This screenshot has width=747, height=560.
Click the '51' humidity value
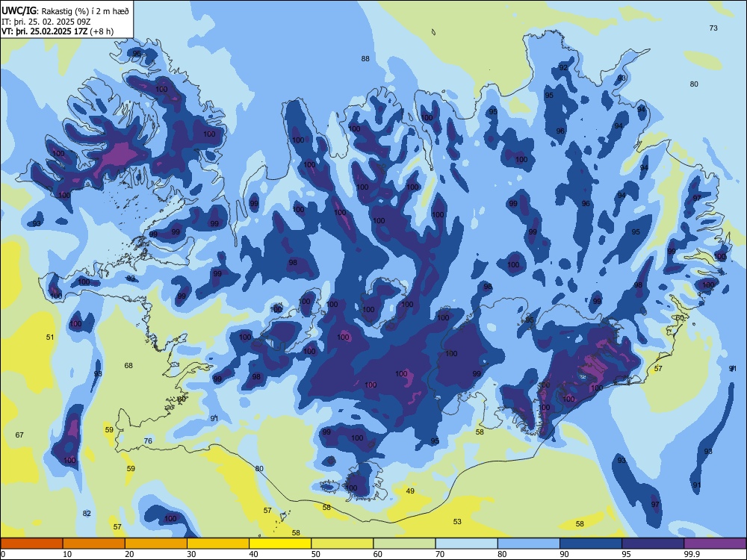click(50, 337)
